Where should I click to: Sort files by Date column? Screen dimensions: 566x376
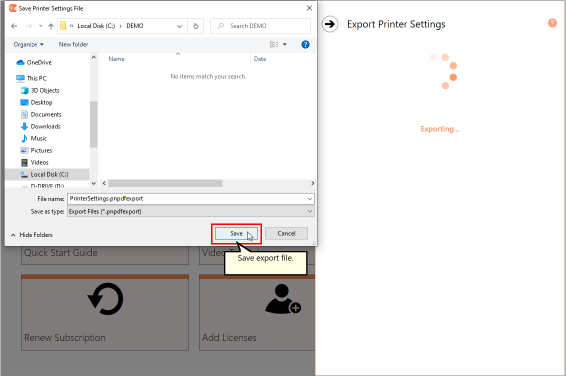pyautogui.click(x=260, y=59)
